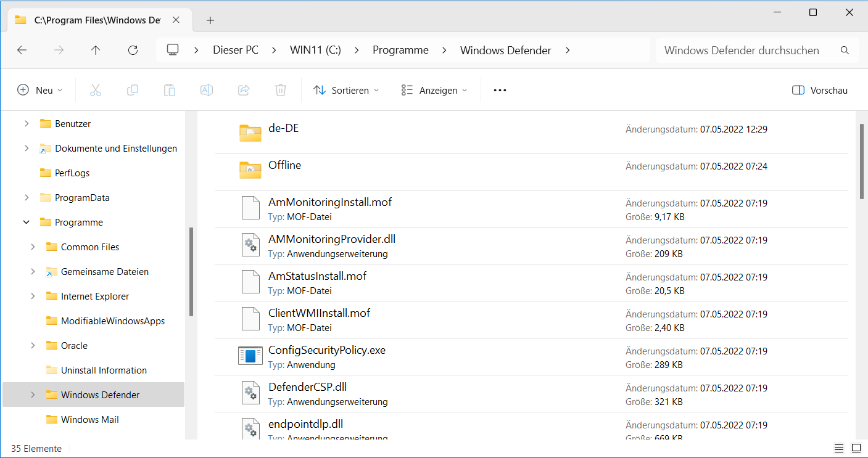Open the Anzeigen view dropdown

[x=434, y=90]
